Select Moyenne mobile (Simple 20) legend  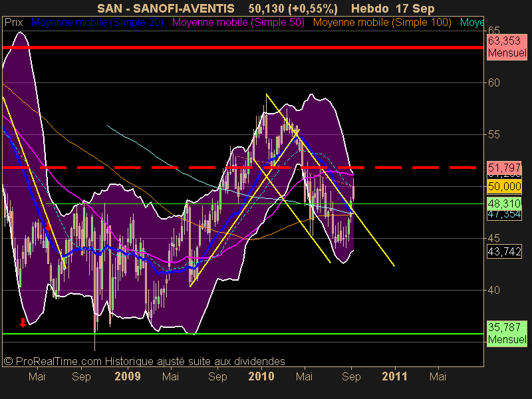tap(97, 23)
